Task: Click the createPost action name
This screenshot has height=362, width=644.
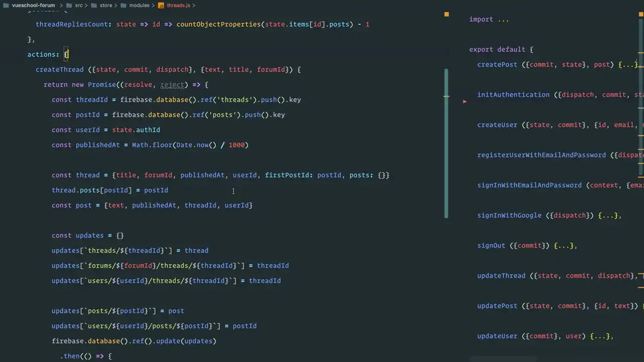Action: click(x=497, y=64)
